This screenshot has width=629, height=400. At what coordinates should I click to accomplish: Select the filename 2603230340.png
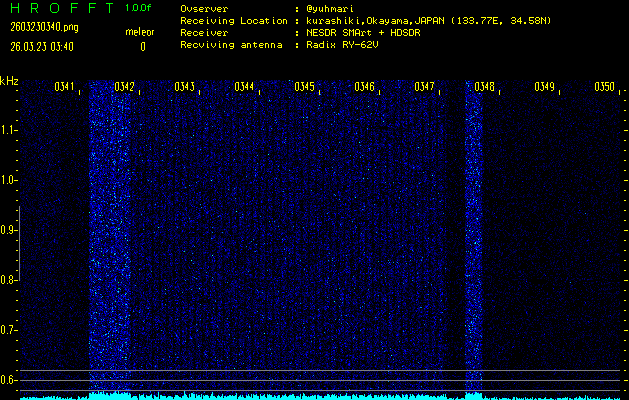(x=45, y=27)
